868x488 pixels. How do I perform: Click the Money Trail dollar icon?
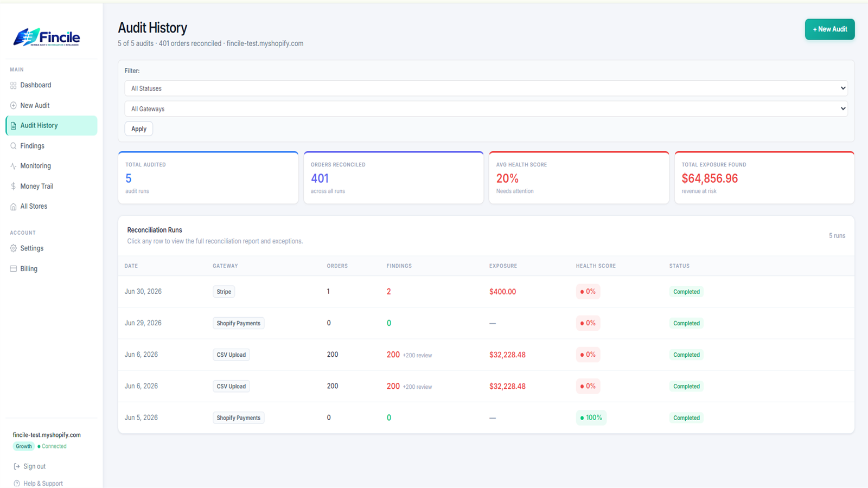(14, 186)
